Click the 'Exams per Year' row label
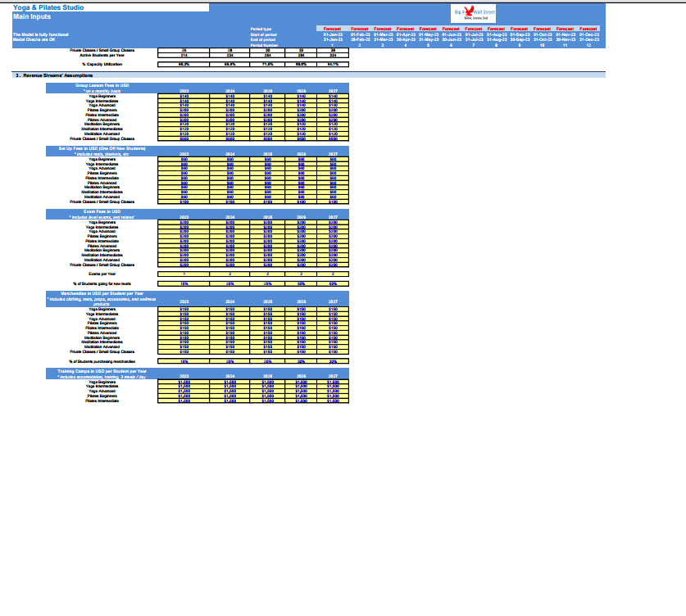 click(102, 274)
